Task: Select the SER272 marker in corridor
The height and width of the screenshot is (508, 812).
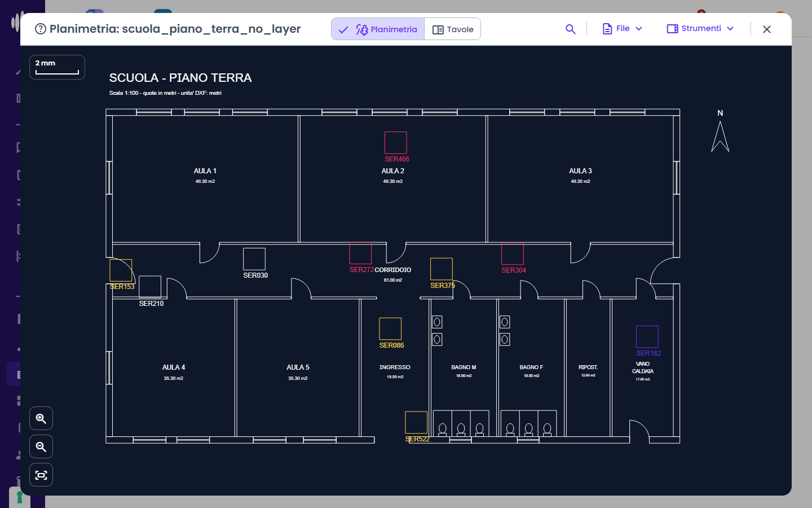Action: 360,253
